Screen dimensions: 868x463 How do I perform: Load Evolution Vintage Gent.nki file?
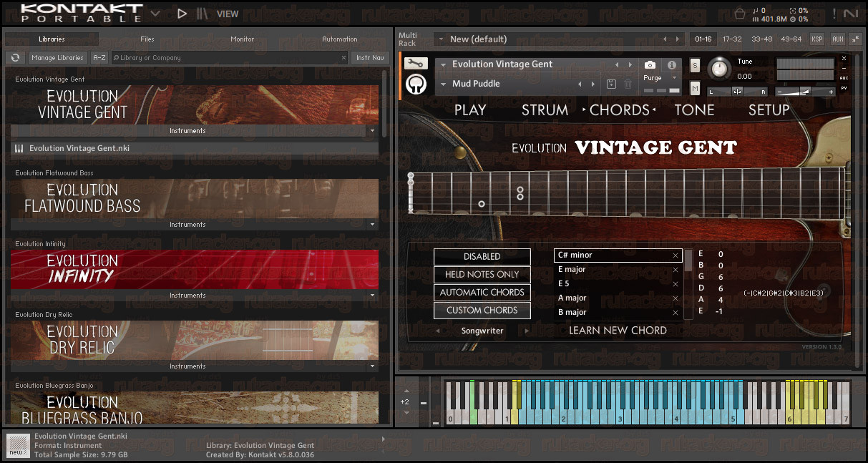click(x=194, y=149)
